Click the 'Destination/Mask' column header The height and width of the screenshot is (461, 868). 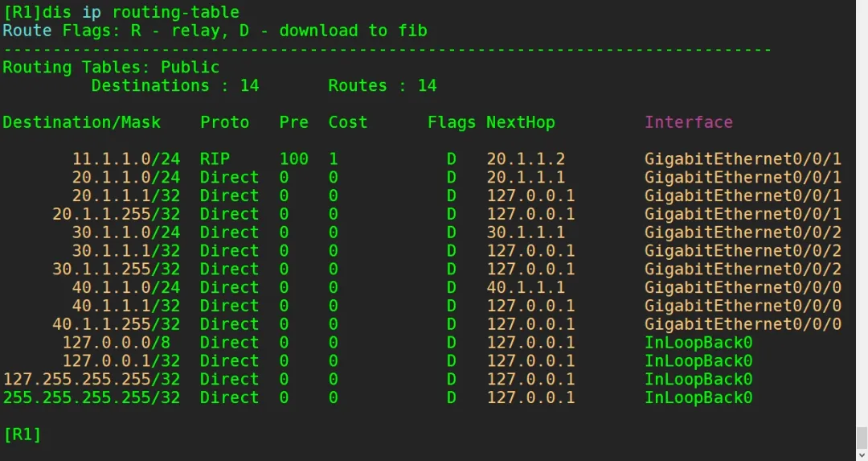pyautogui.click(x=82, y=122)
